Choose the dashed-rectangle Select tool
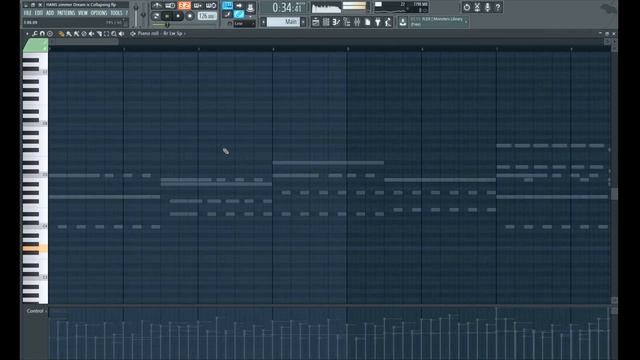 click(106, 33)
